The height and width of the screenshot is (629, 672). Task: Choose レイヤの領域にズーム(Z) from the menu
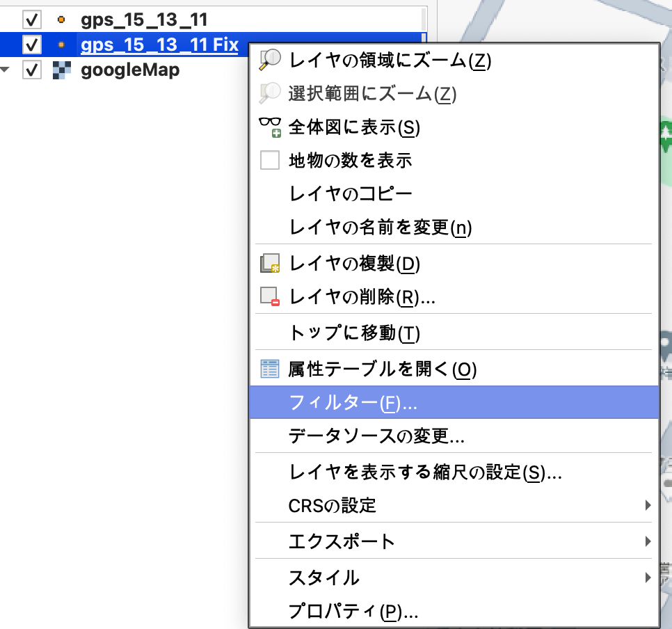click(x=454, y=60)
